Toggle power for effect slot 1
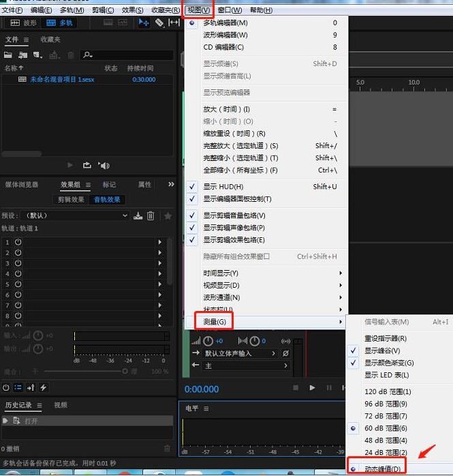453x476 pixels. (18, 242)
